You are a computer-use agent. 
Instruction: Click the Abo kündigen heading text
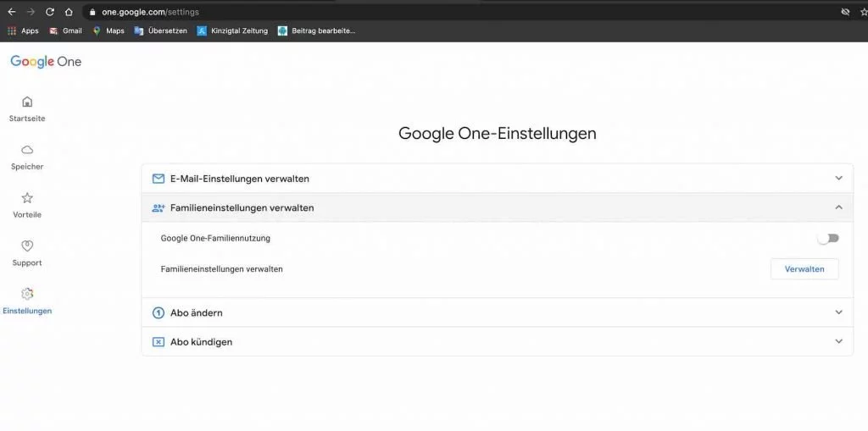click(202, 342)
